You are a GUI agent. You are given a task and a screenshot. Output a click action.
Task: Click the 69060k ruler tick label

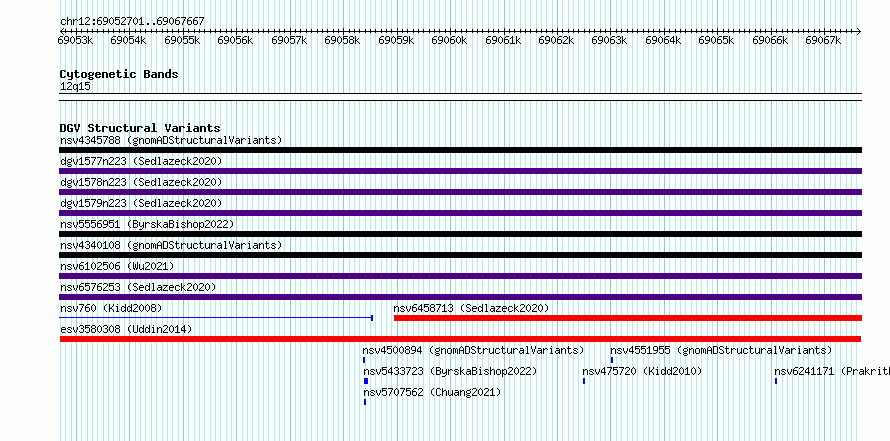coord(449,40)
